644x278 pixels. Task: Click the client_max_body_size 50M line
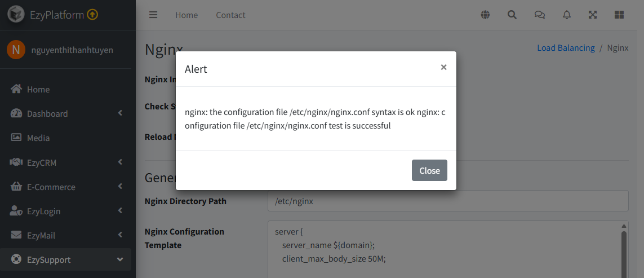coord(334,259)
